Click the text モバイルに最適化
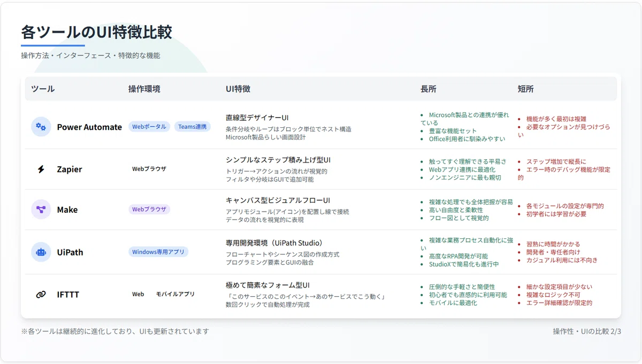Image resolution: width=642 pixels, height=364 pixels. coord(453,303)
